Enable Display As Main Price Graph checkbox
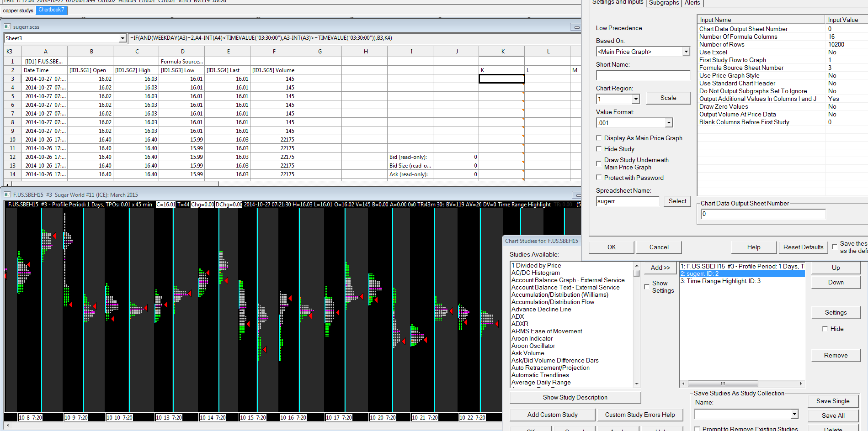Viewport: 868px width, 431px height. click(x=599, y=138)
